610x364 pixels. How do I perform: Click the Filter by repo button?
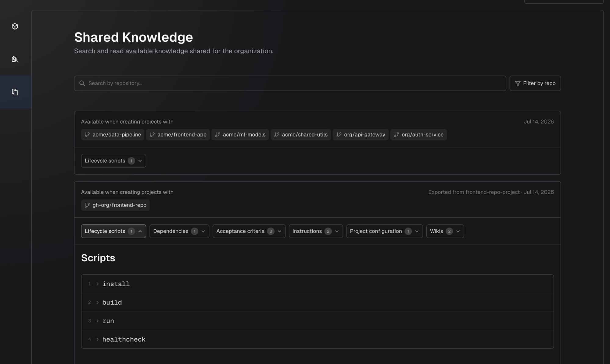tap(535, 83)
